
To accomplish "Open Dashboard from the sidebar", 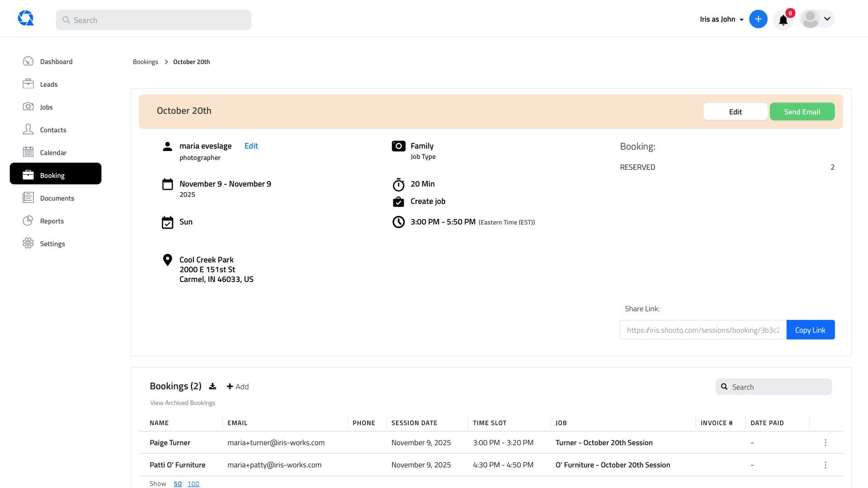I will point(56,61).
